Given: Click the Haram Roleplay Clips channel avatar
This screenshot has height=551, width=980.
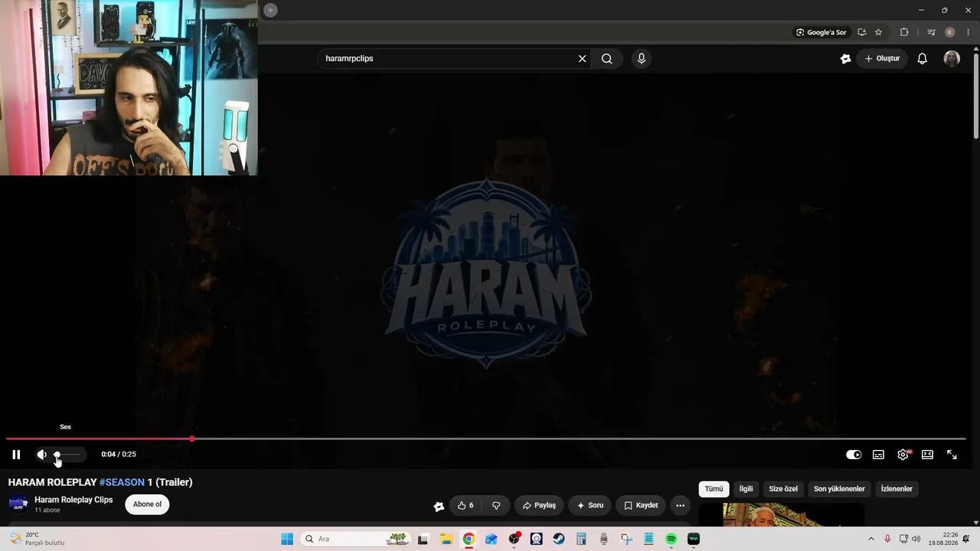Looking at the screenshot, I should 18,504.
